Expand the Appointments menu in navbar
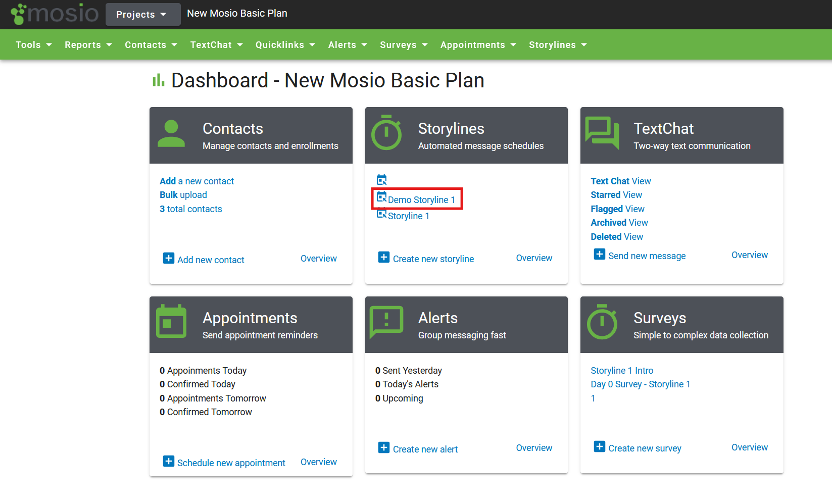The image size is (832, 504). 478,45
